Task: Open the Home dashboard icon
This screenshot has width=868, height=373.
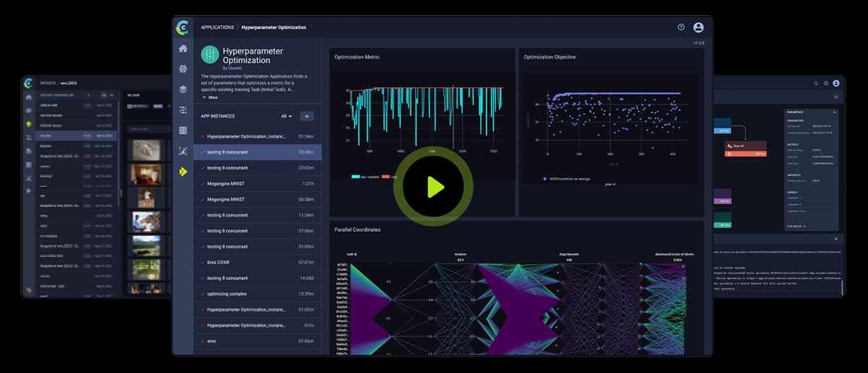Action: 183,49
